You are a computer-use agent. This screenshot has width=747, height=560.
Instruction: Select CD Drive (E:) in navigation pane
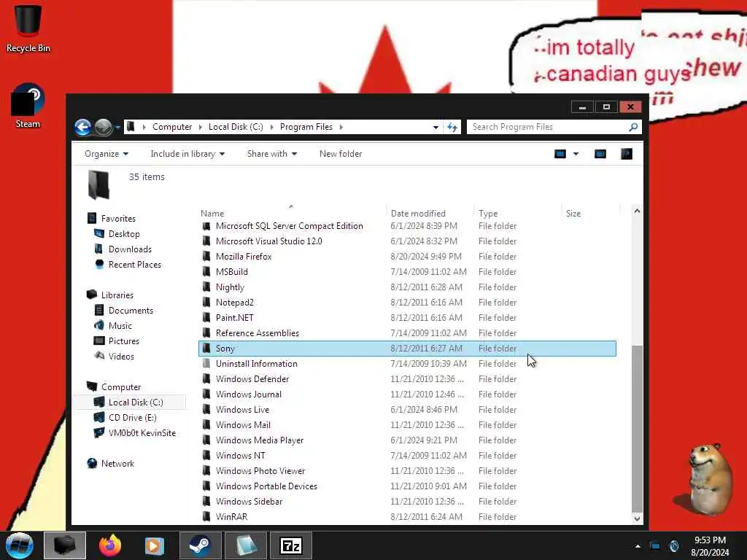pos(133,418)
